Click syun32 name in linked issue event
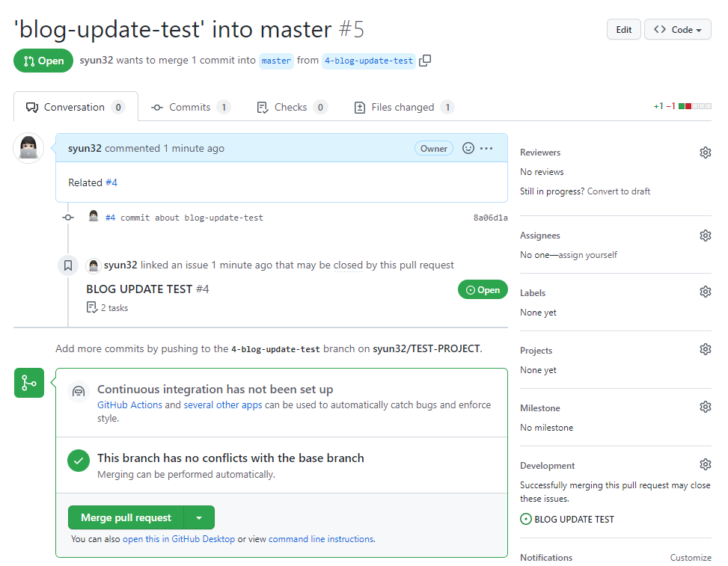Screen dimensions: 728x566 click(x=120, y=265)
